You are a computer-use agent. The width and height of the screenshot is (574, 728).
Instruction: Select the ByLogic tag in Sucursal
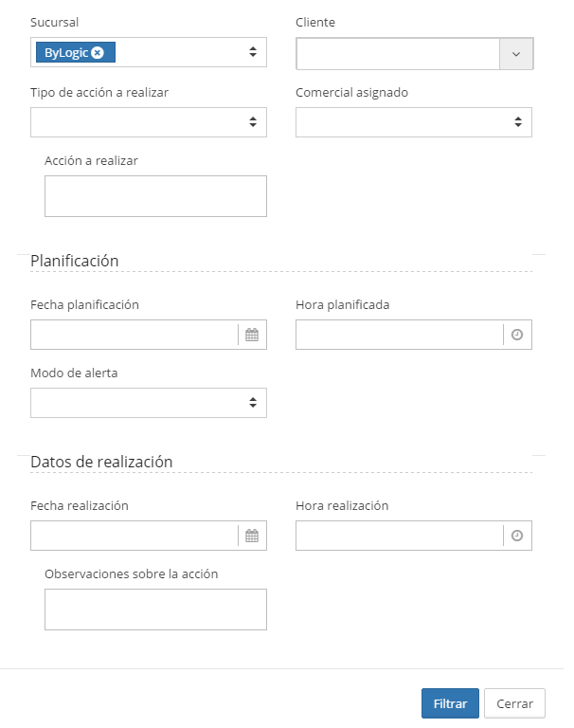tap(66, 53)
